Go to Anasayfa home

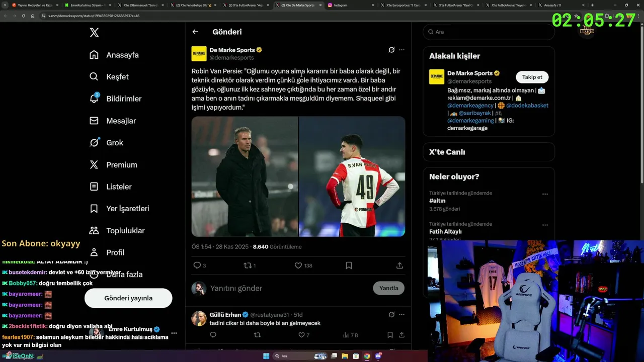[114, 55]
